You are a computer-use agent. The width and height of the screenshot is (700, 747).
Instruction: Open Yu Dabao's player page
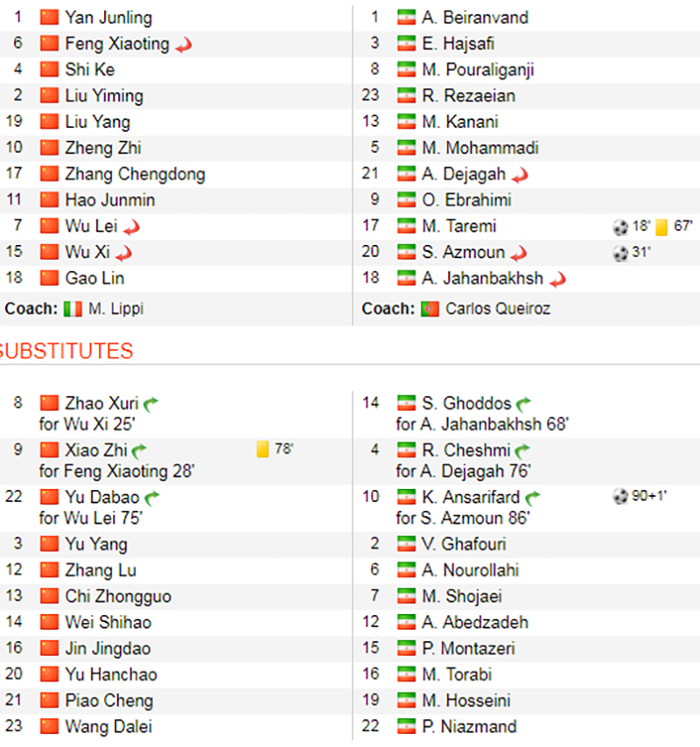tap(101, 497)
